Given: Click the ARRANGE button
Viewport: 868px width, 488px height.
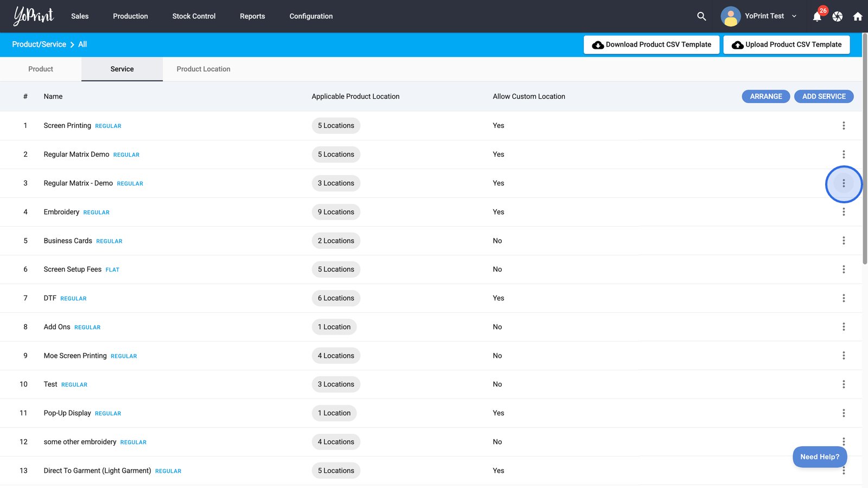Looking at the screenshot, I should pos(765,97).
